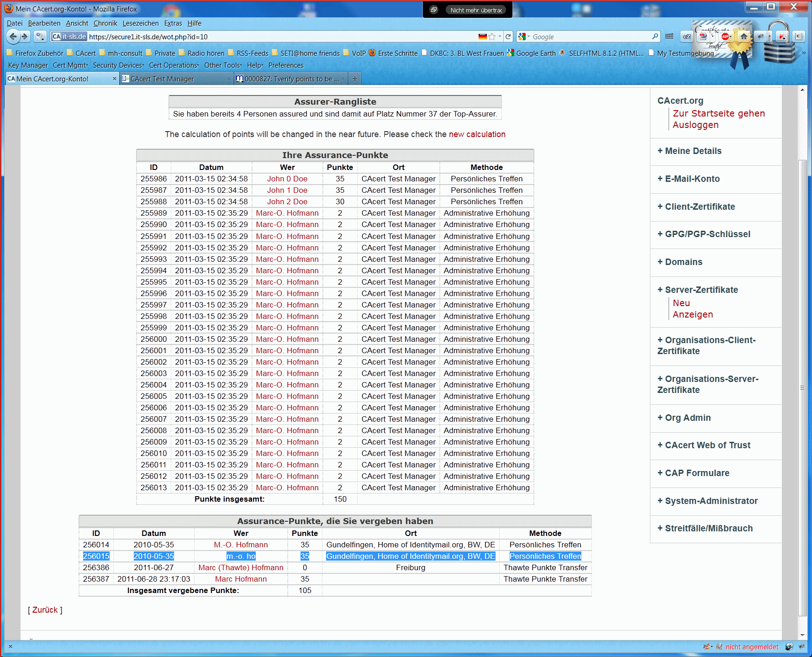Click Neu under Server-Zertifikate
The image size is (812, 657).
pyautogui.click(x=681, y=303)
